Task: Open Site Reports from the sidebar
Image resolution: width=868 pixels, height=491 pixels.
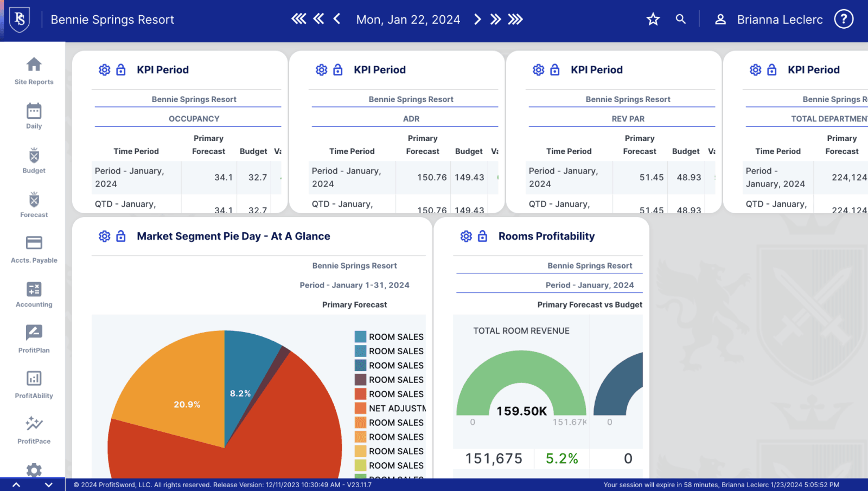Action: (x=34, y=71)
